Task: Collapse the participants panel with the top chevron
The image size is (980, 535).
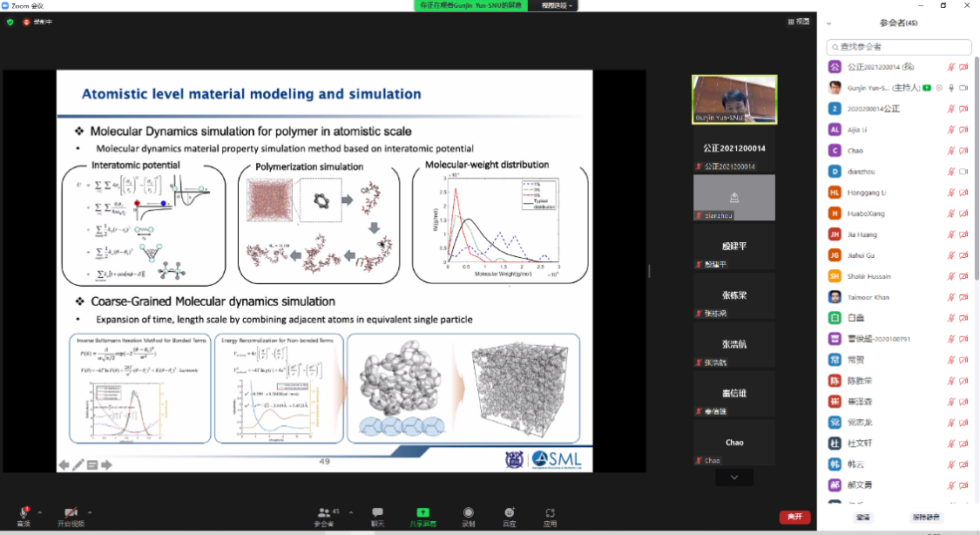Action: pos(828,24)
